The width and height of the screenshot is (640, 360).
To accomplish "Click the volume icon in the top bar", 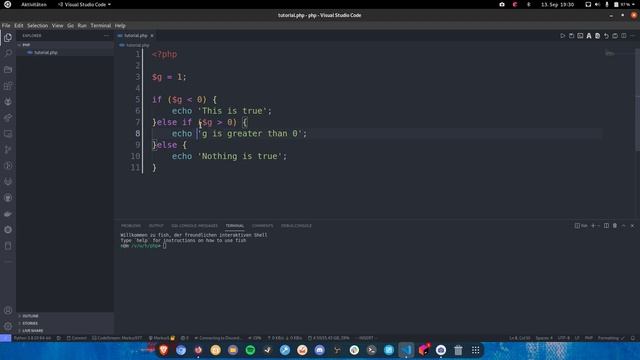I will 598,4.
